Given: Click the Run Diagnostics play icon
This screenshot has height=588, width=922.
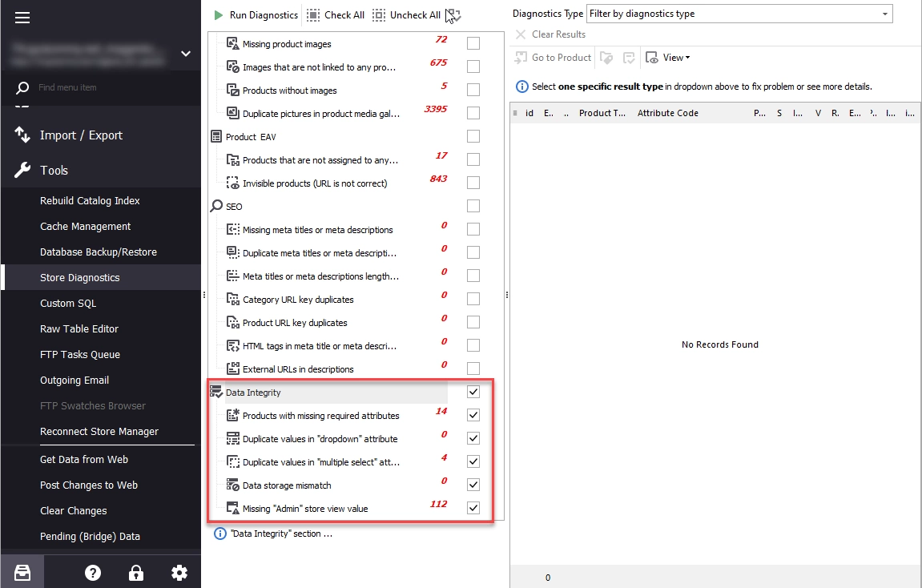Looking at the screenshot, I should (x=218, y=15).
